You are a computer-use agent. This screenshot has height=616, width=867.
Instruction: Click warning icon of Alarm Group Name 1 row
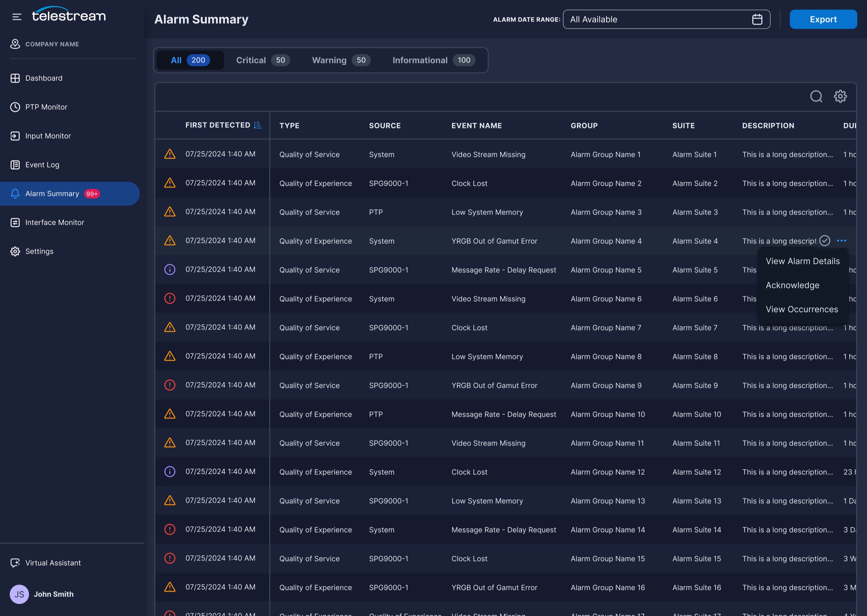169,154
